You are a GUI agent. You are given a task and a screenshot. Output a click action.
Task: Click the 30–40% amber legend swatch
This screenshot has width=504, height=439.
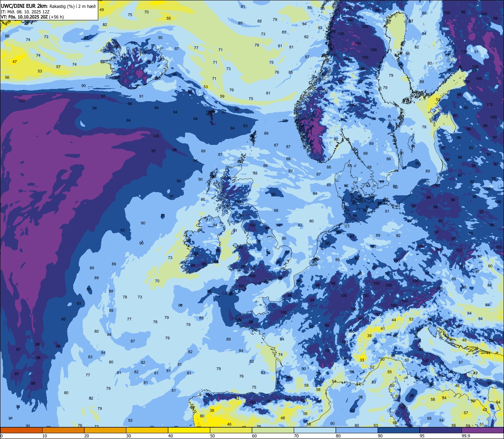click(x=147, y=430)
